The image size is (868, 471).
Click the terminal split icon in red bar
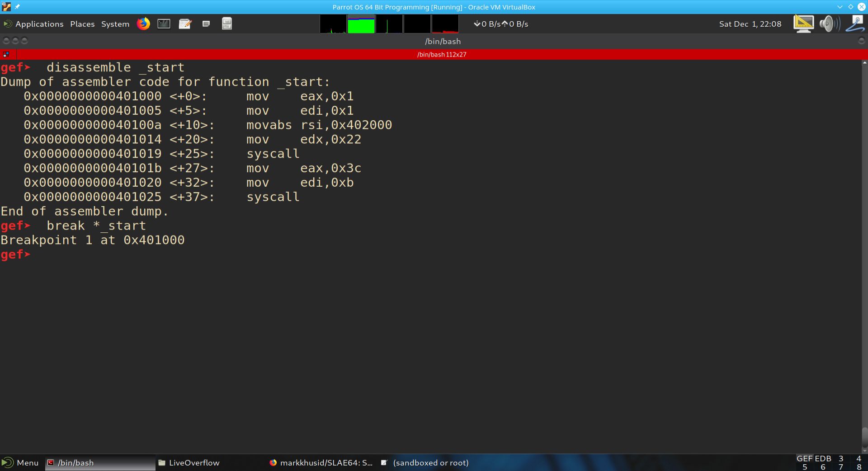pos(6,54)
